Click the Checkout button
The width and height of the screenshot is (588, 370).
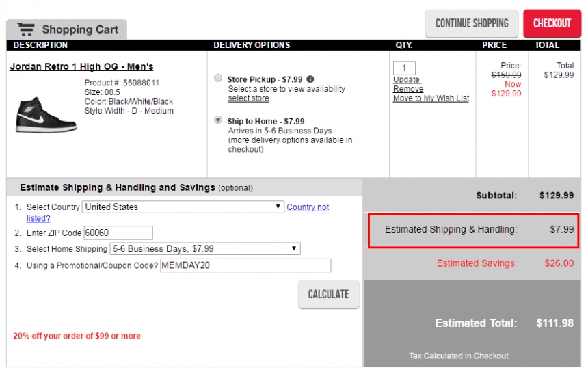click(x=552, y=23)
